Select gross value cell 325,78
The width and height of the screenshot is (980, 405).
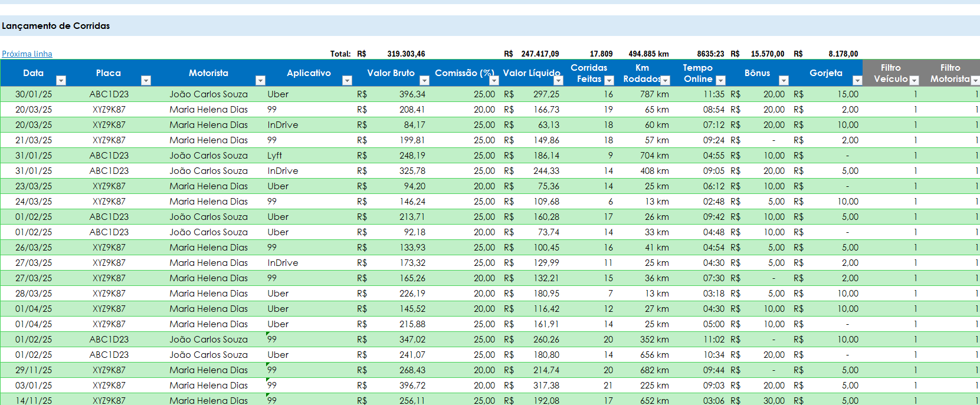(x=412, y=171)
